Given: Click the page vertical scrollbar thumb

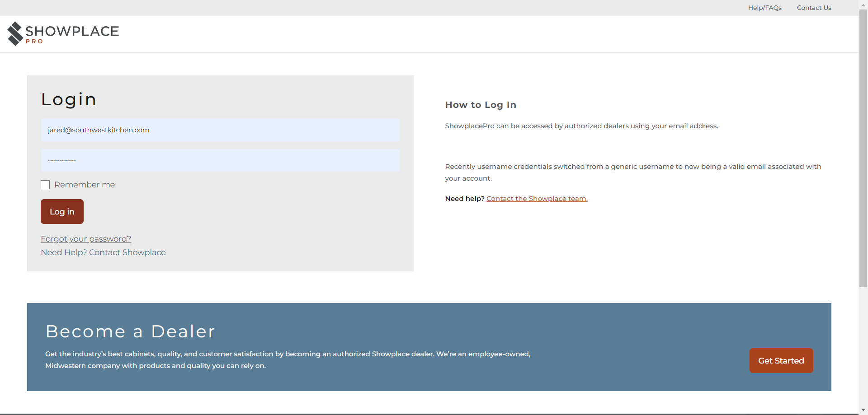Looking at the screenshot, I should click(863, 148).
